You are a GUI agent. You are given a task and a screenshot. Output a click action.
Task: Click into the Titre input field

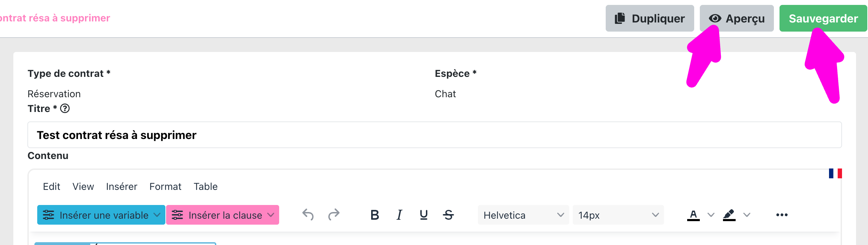[x=434, y=135]
